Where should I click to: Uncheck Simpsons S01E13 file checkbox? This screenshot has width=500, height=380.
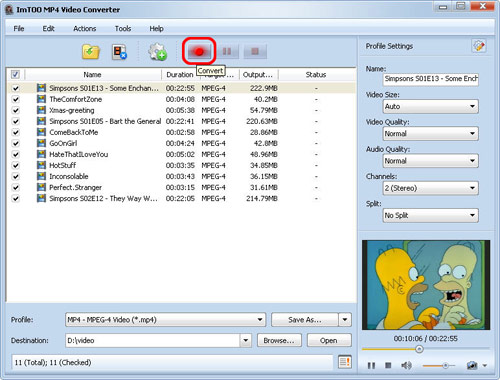click(15, 88)
